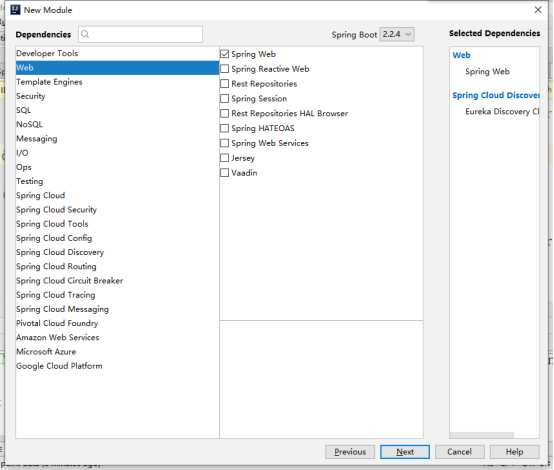Select the Jersey checkbox
This screenshot has width=554, height=470.
coord(224,158)
